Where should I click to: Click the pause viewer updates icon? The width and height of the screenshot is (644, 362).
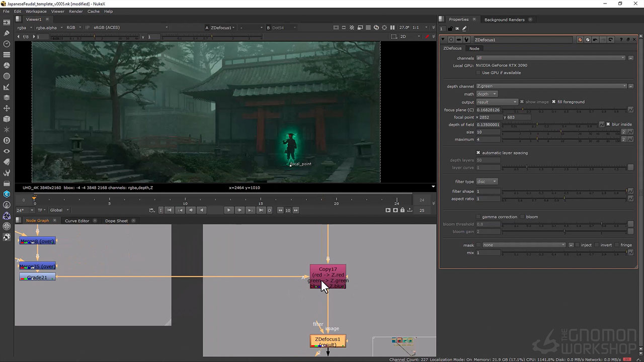click(392, 28)
